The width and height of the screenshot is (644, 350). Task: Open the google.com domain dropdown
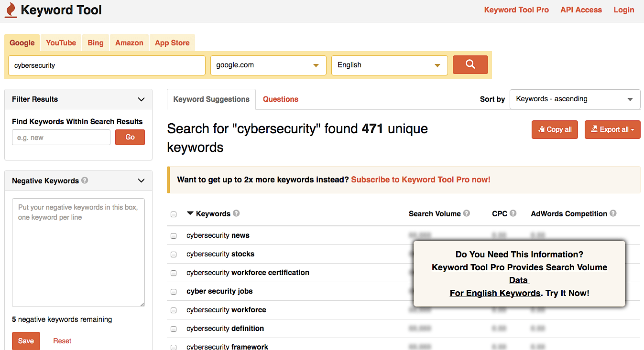tap(316, 65)
